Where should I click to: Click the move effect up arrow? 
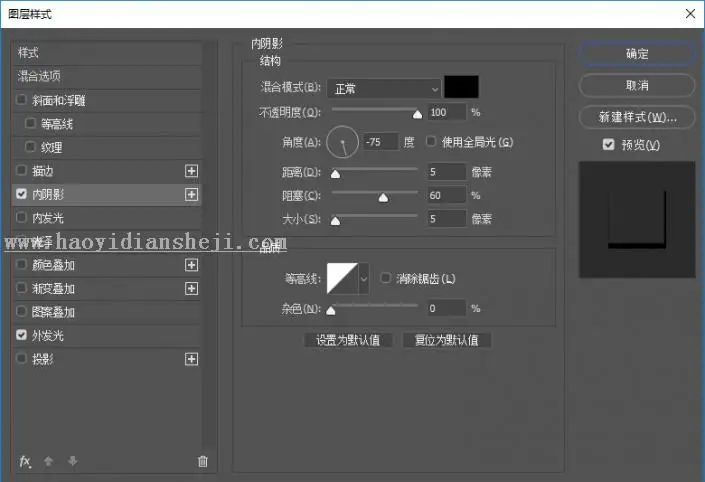pyautogui.click(x=49, y=461)
